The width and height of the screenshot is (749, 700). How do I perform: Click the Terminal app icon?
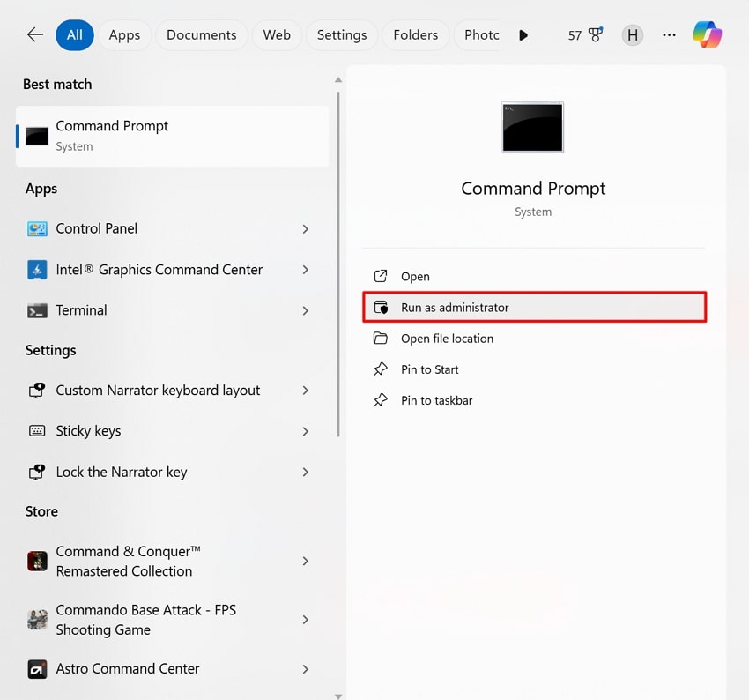pyautogui.click(x=37, y=310)
